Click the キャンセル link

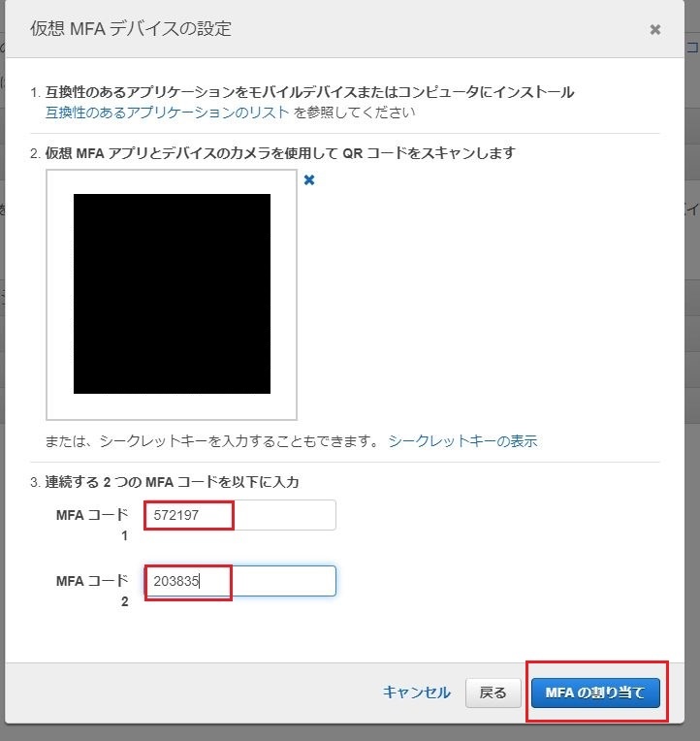[x=417, y=693]
